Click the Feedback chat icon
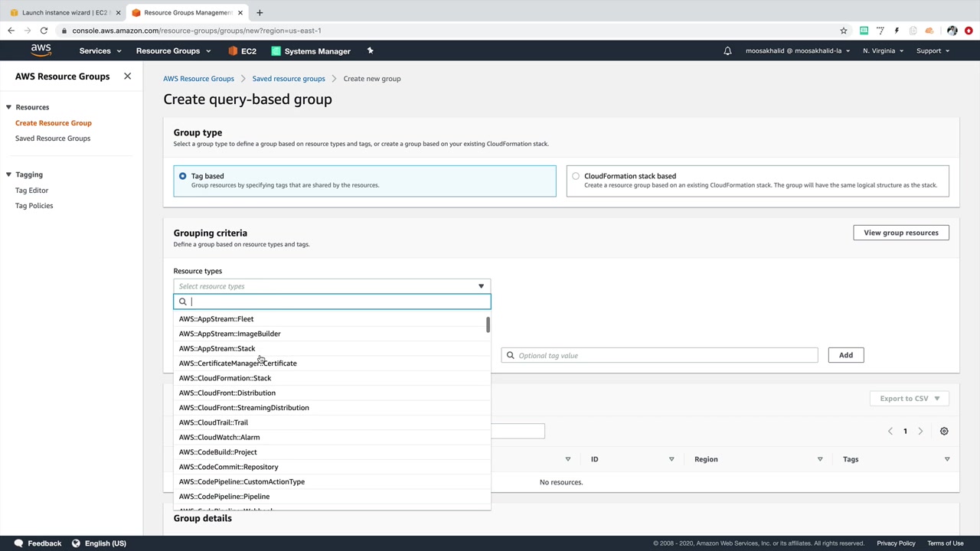The width and height of the screenshot is (980, 551). tap(18, 543)
